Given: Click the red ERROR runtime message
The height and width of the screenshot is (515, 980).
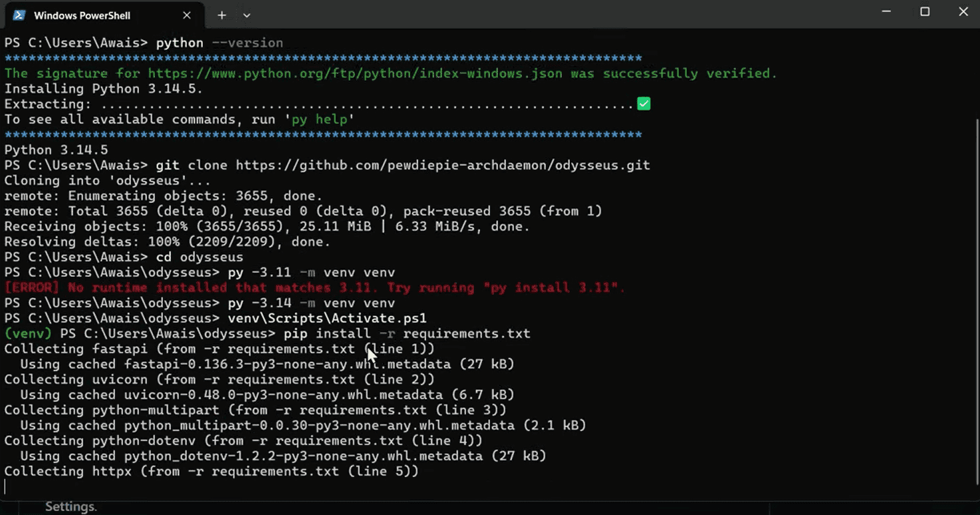Looking at the screenshot, I should pos(315,287).
